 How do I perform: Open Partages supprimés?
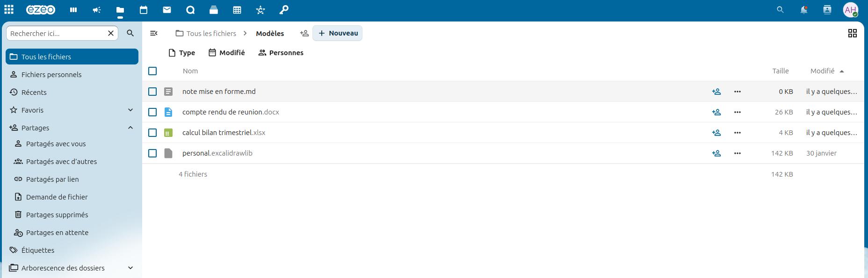tap(74, 214)
